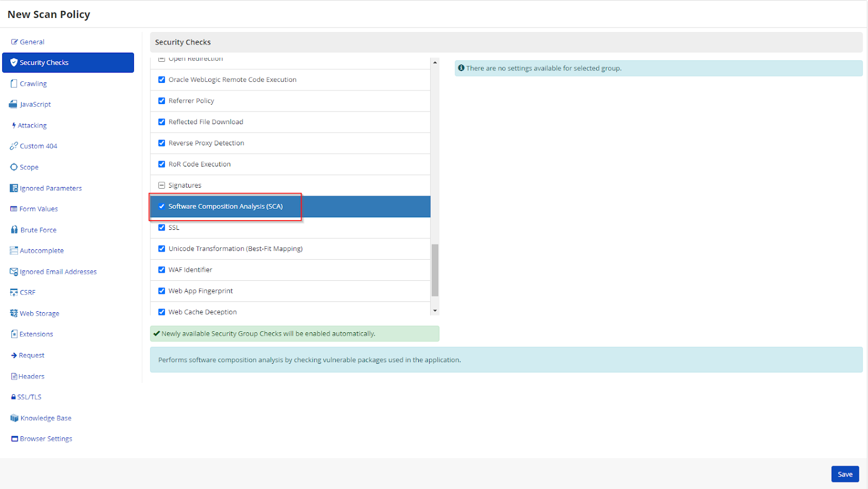
Task: Select the Reflected File Download row label
Action: tap(206, 122)
